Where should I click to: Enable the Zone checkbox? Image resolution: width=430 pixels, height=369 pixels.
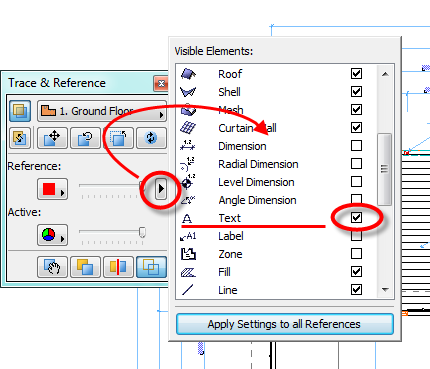click(356, 254)
